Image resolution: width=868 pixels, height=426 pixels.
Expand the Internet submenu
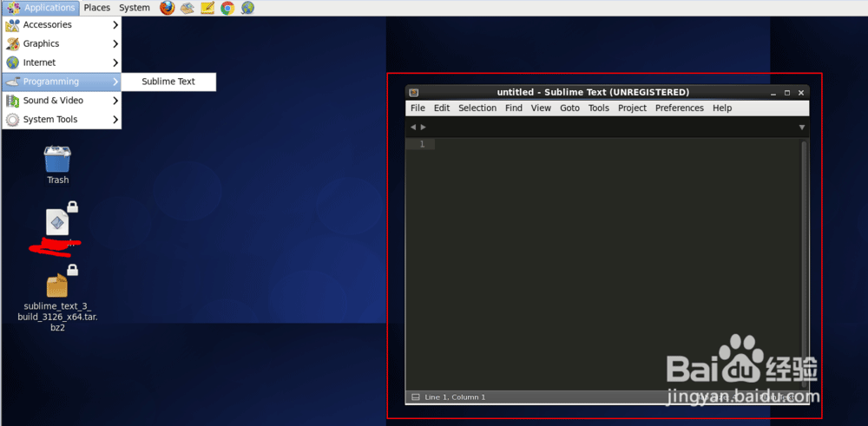[x=62, y=62]
